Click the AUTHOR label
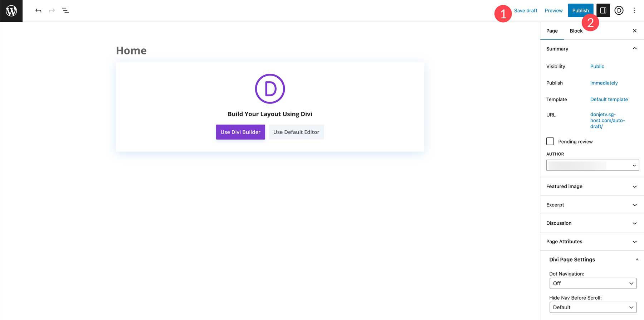Screen dimensions: 644x320 [x=555, y=154]
